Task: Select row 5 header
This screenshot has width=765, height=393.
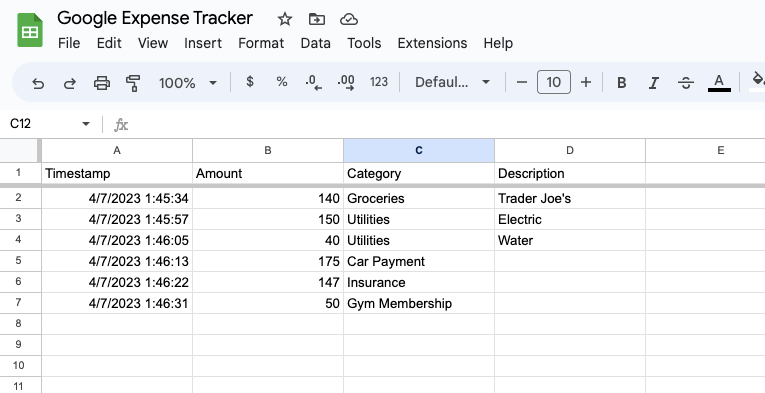Action: coord(19,261)
